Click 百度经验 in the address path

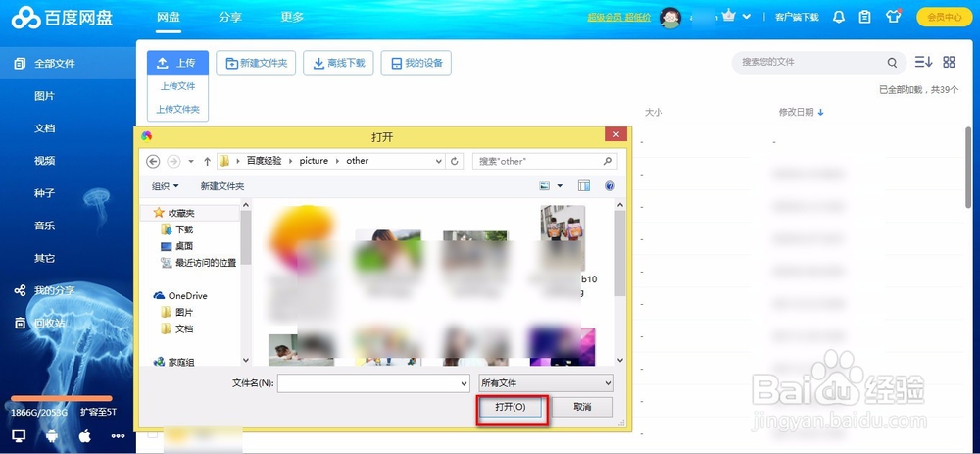pos(265,161)
